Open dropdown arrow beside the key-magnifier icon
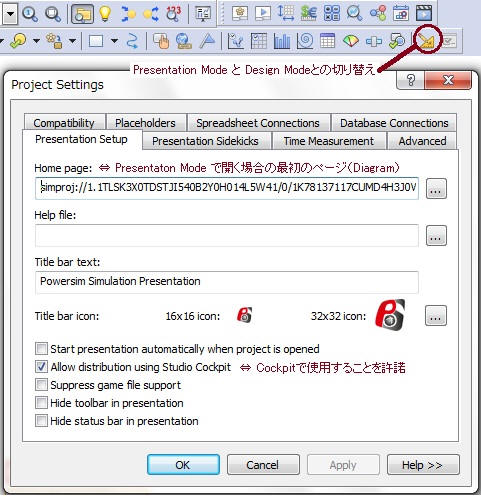481x497 pixels. click(x=36, y=41)
